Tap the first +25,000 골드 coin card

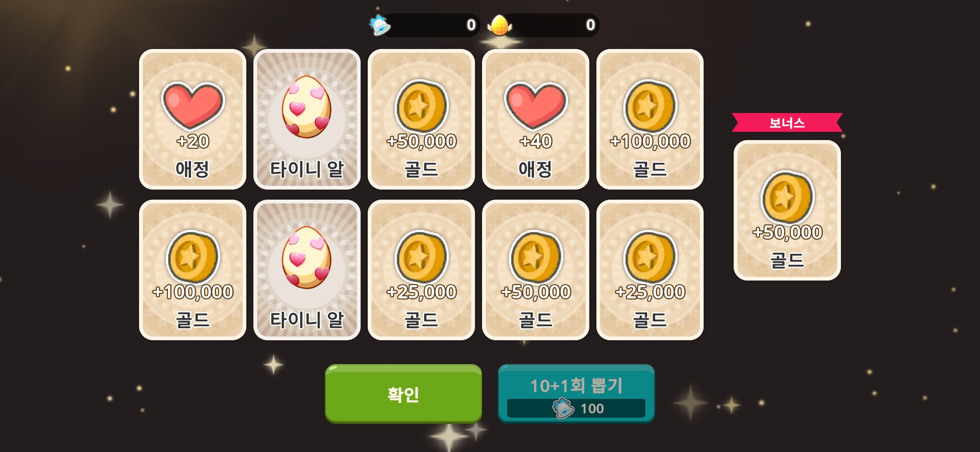(x=421, y=270)
